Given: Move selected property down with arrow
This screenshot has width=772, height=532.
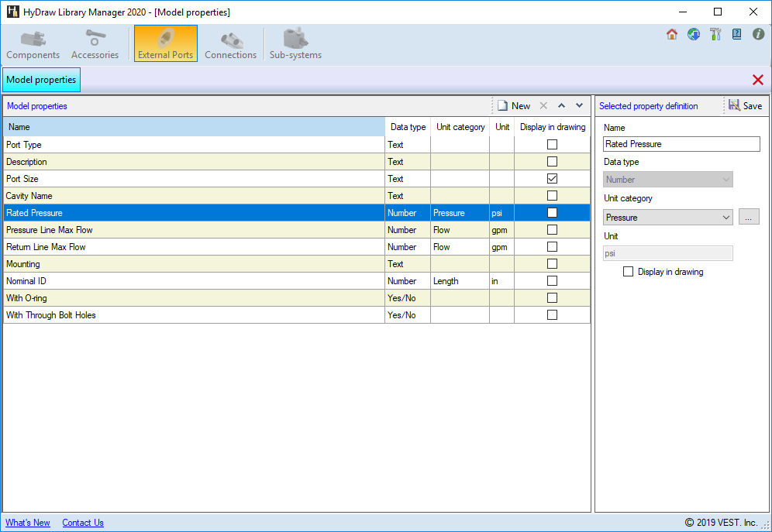Looking at the screenshot, I should tap(579, 106).
